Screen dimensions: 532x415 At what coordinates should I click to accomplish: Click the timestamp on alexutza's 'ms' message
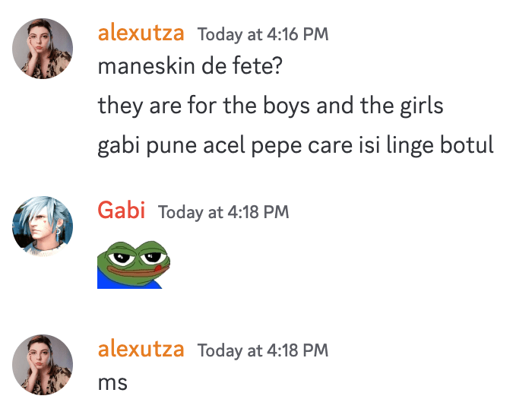pyautogui.click(x=263, y=350)
